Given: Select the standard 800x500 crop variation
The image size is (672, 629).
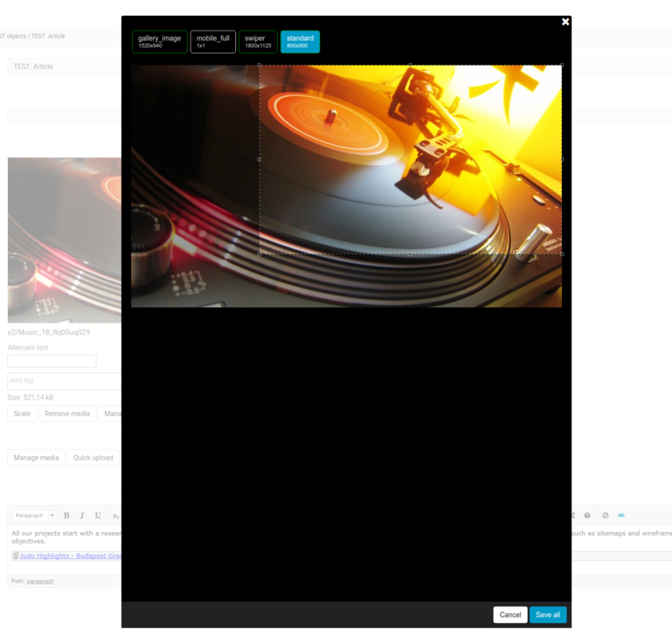Looking at the screenshot, I should [x=300, y=42].
